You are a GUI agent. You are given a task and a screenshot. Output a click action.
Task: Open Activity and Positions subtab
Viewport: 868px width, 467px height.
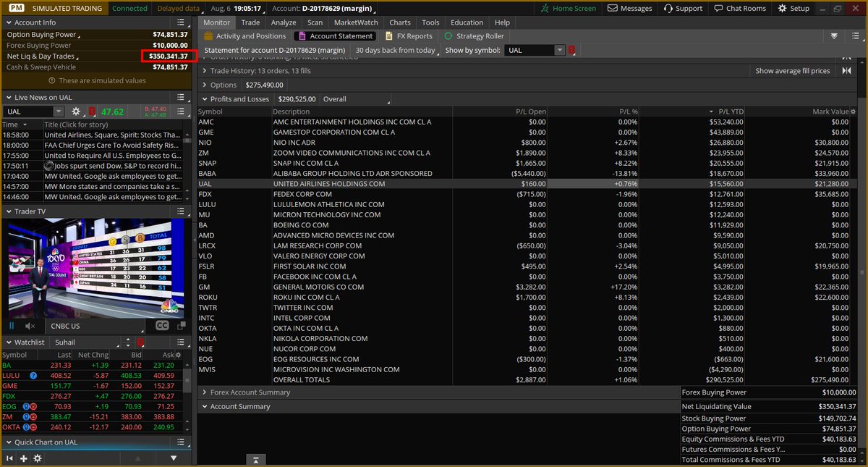point(245,36)
